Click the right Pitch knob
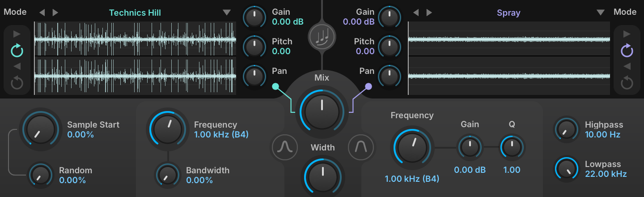The width and height of the screenshot is (644, 197). pyautogui.click(x=389, y=46)
